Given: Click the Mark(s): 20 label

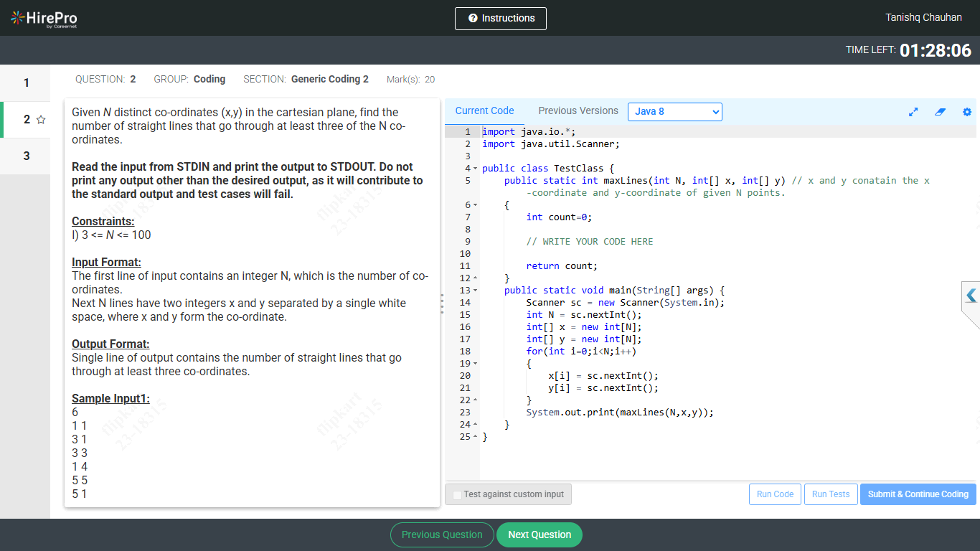Looking at the screenshot, I should click(x=410, y=80).
